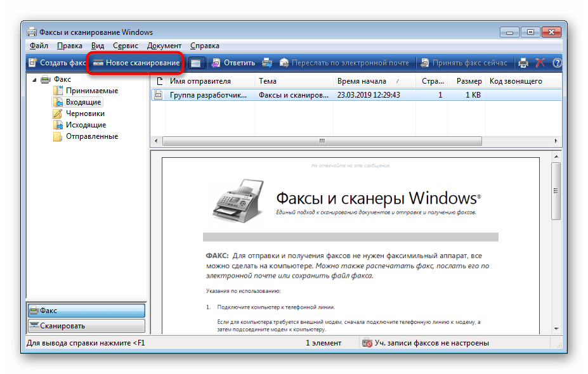This screenshot has width=588, height=374.
Task: Sort by Тема column header
Action: pos(294,81)
